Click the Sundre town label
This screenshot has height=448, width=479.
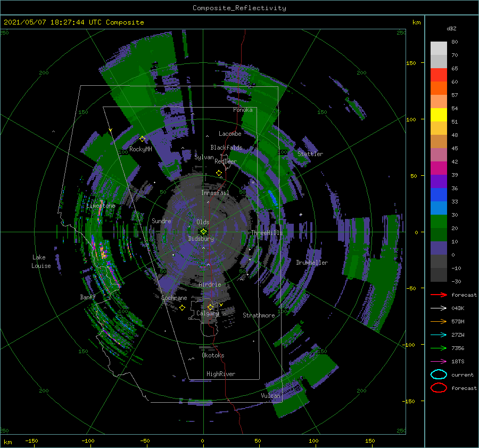161,221
